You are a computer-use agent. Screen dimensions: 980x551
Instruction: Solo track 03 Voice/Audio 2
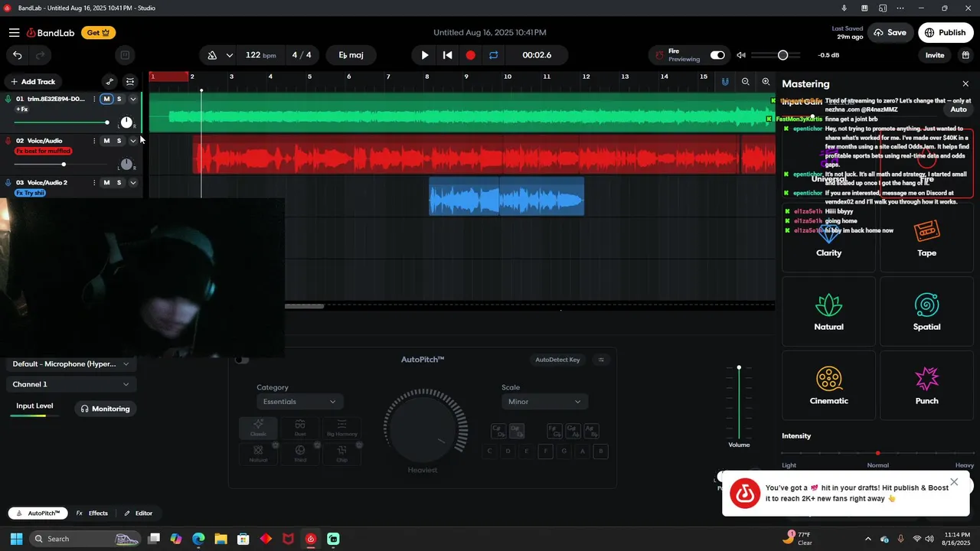pos(119,183)
